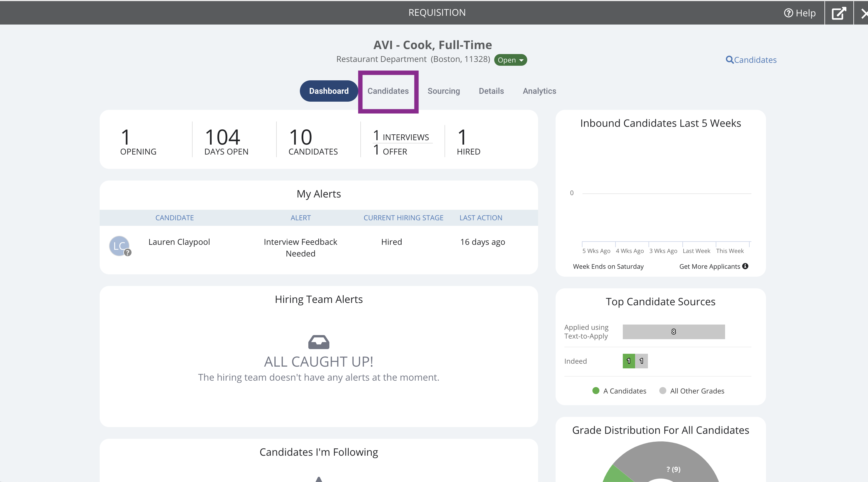The height and width of the screenshot is (482, 868).
Task: Click the Hired stage cell
Action: 392,242
